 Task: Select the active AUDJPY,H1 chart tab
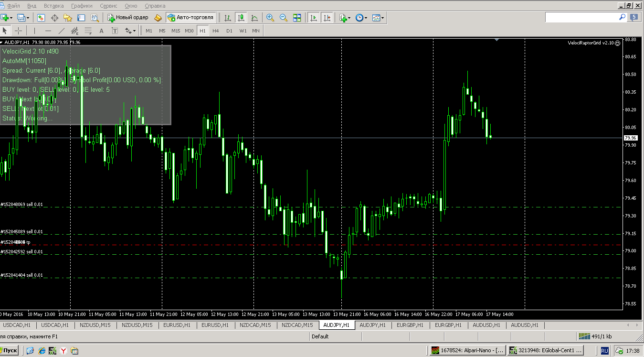(336, 325)
